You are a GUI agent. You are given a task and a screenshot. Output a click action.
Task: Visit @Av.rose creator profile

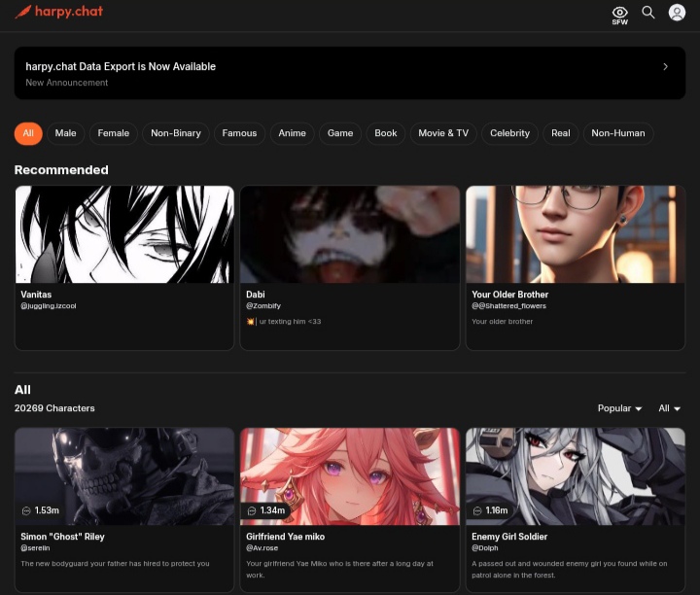pos(262,548)
